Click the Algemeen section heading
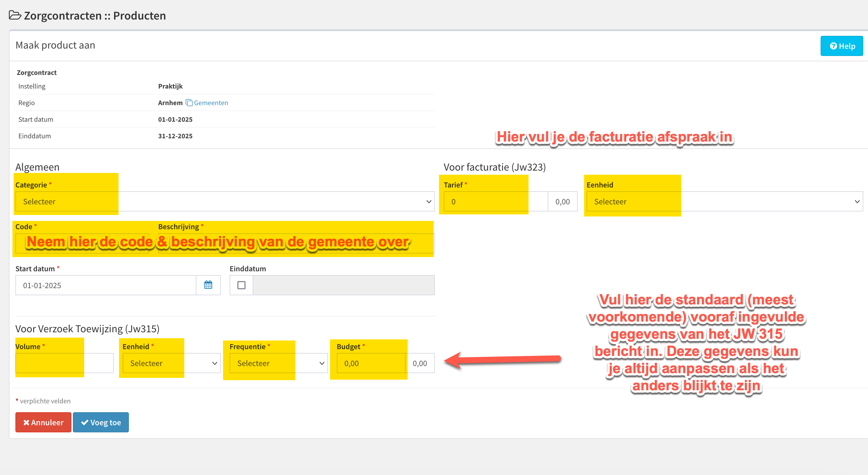 click(37, 167)
